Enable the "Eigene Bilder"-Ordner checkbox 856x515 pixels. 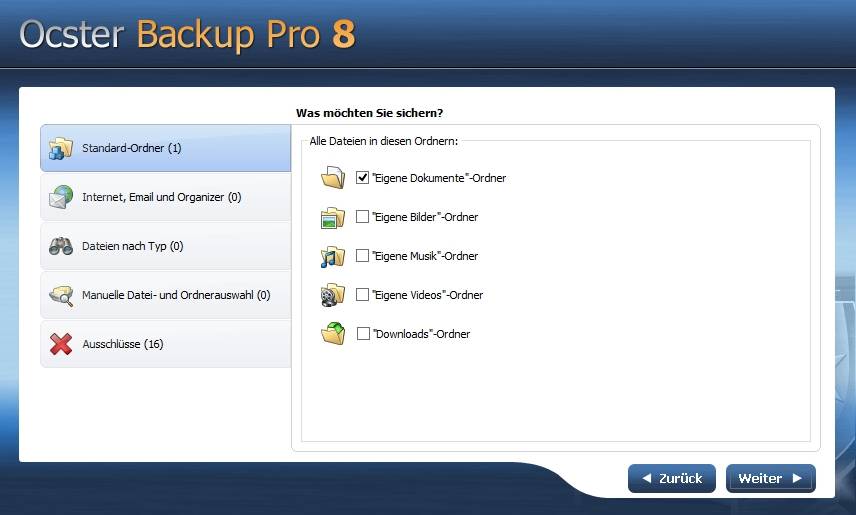[362, 217]
